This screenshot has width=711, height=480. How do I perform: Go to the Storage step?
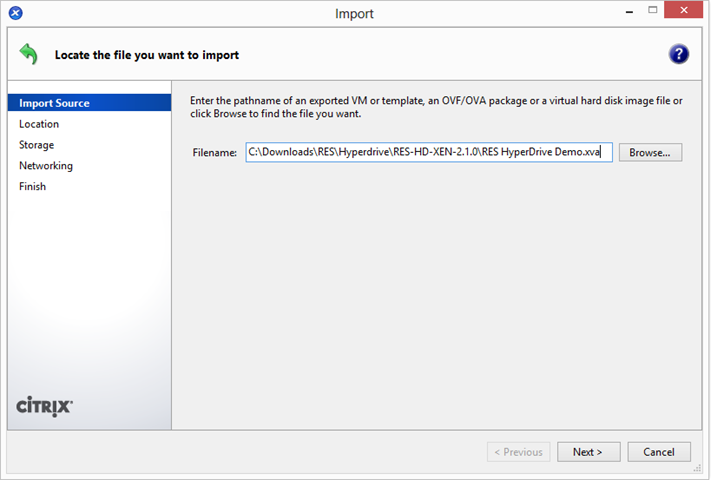tap(36, 145)
